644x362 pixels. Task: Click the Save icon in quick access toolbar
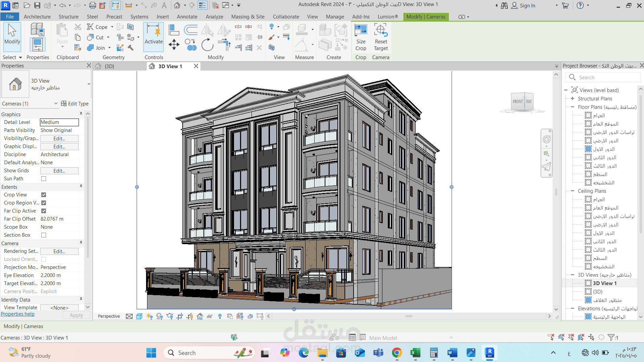click(x=37, y=5)
